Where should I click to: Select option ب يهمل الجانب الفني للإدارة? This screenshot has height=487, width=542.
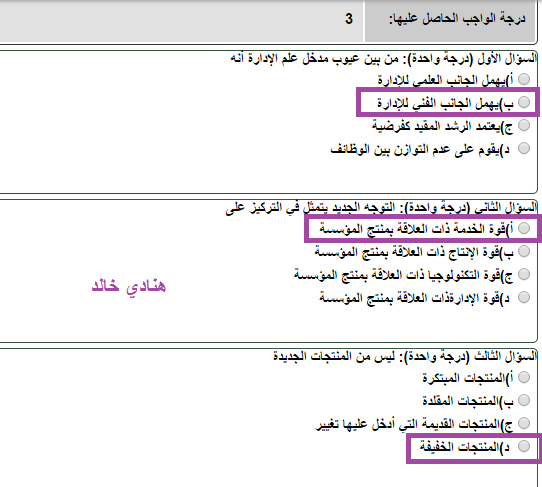(524, 102)
